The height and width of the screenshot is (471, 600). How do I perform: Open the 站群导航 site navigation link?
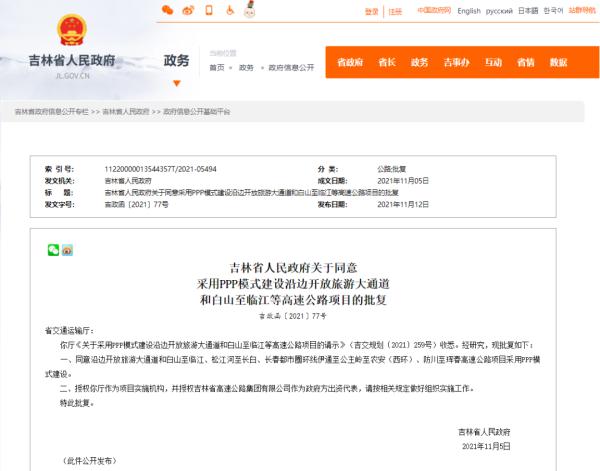pyautogui.click(x=582, y=10)
